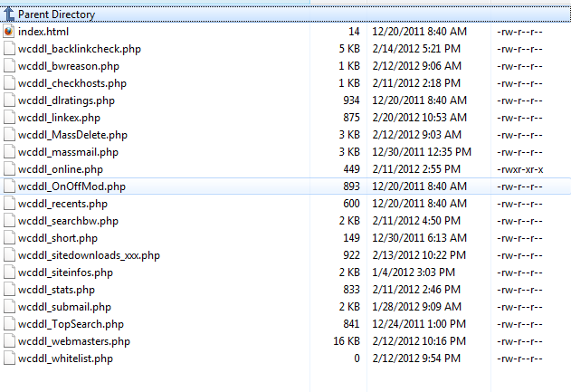Select file name wcddl_backlinkcheck.php
Image resolution: width=571 pixels, height=392 pixels.
pos(80,49)
